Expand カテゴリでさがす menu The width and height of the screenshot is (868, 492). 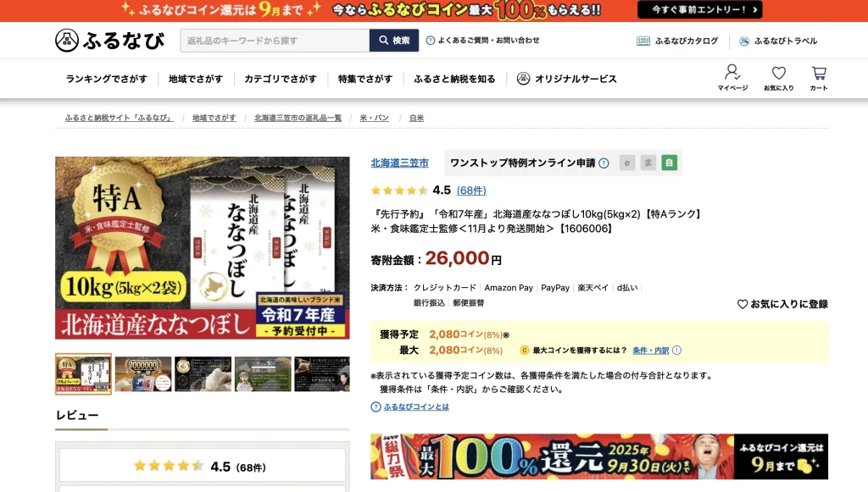coord(280,79)
